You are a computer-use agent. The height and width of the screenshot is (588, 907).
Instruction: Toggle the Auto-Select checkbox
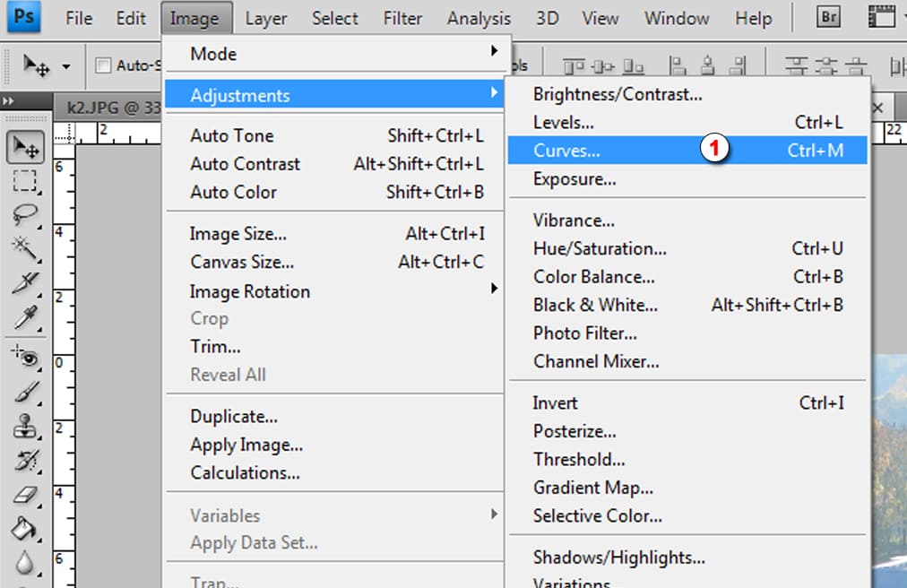[x=103, y=65]
